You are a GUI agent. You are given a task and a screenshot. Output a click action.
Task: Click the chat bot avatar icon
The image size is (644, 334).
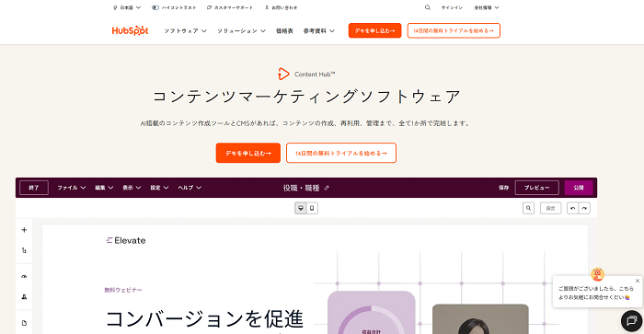(598, 274)
